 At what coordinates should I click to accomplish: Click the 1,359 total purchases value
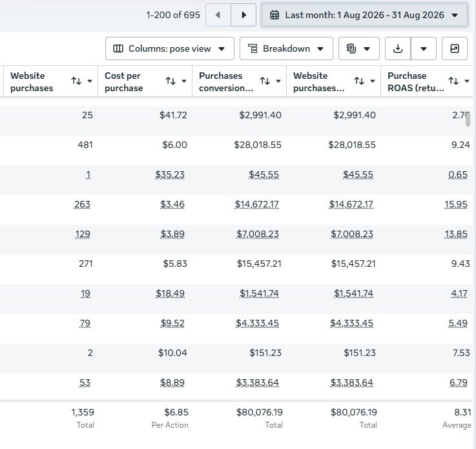83,412
